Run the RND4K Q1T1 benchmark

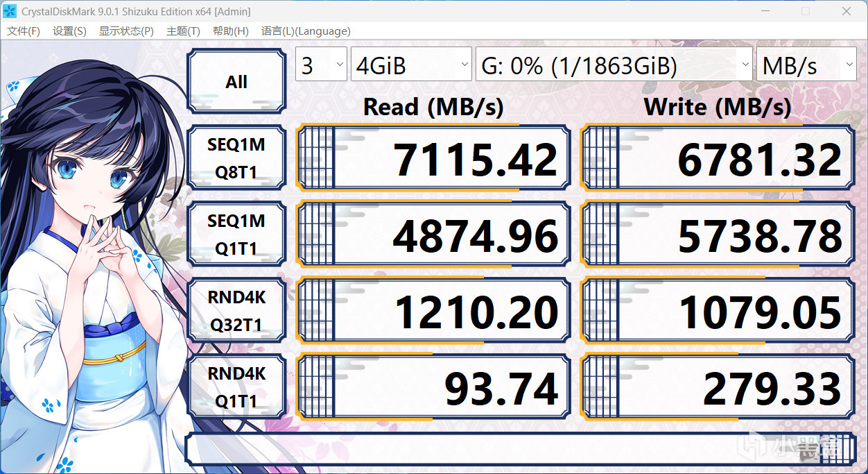[x=236, y=387]
